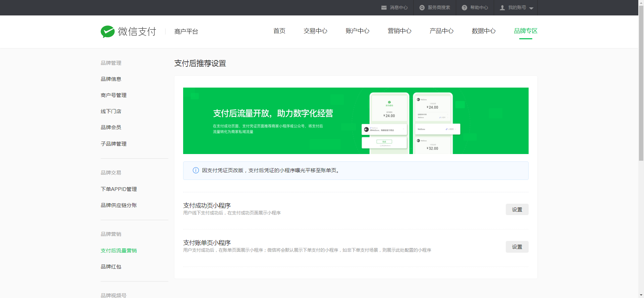Click the 消息中心 envelope icon

coord(384,8)
